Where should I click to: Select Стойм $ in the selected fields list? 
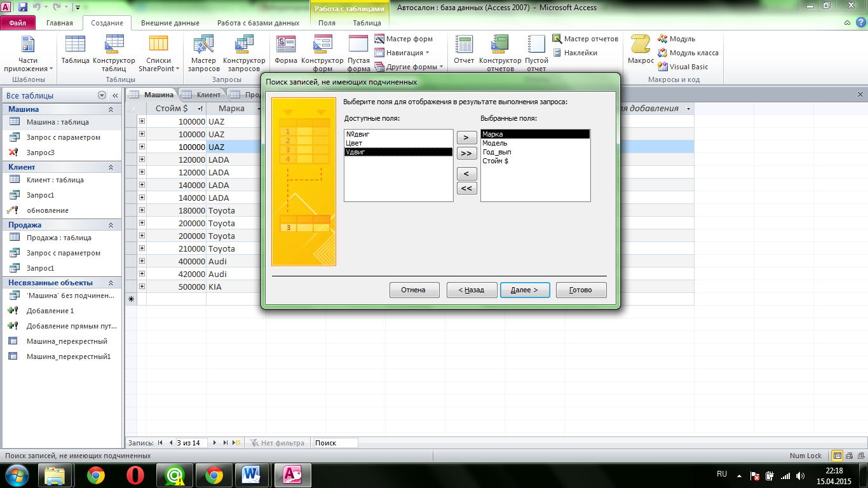535,161
